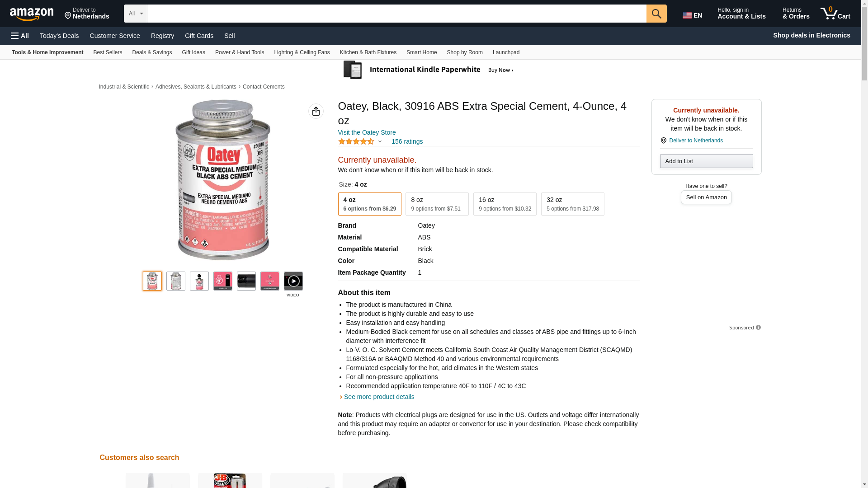868x488 pixels.
Task: Click the Amazon logo
Action: click(x=32, y=14)
